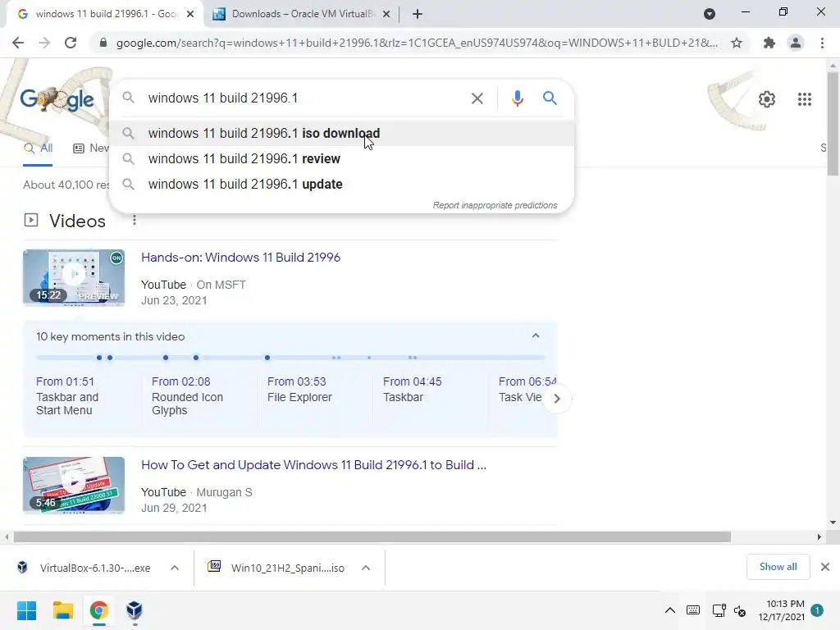Choose suggestion 'review'
This screenshot has height=630, width=840.
point(341,158)
